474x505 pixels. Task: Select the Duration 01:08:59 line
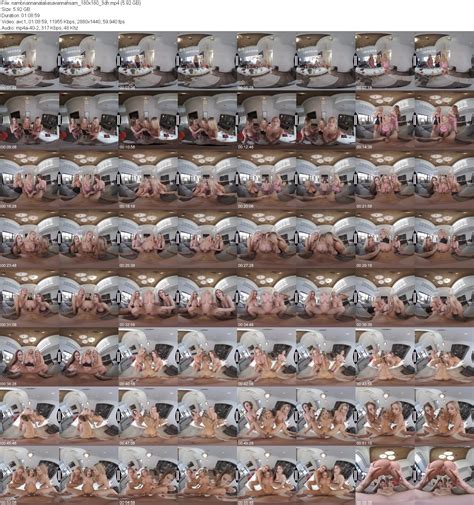pyautogui.click(x=21, y=15)
